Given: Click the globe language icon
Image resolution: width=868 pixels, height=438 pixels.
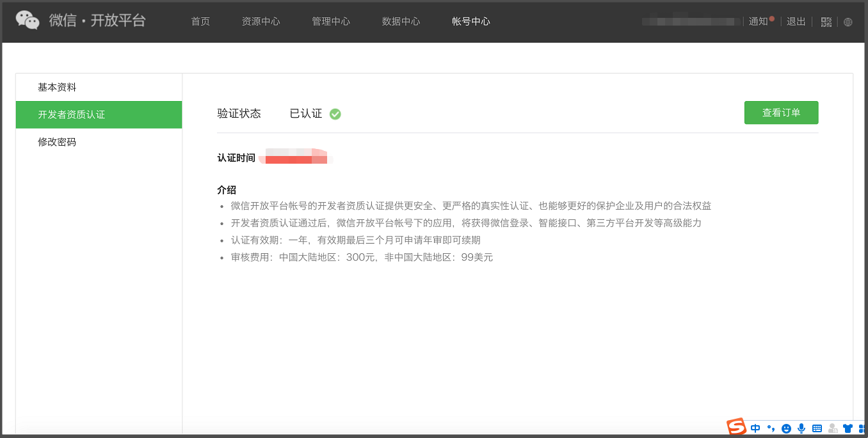Looking at the screenshot, I should pos(848,22).
